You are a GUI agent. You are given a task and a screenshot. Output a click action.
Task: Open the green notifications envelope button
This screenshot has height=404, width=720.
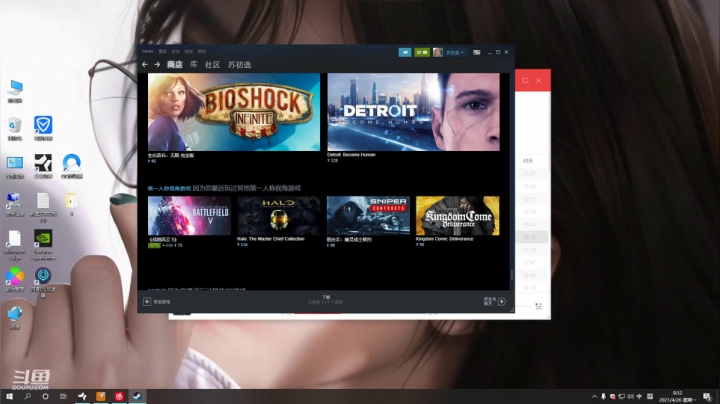pos(422,52)
